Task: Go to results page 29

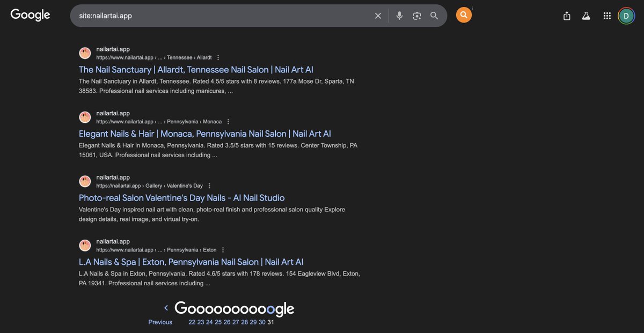Action: (x=253, y=322)
